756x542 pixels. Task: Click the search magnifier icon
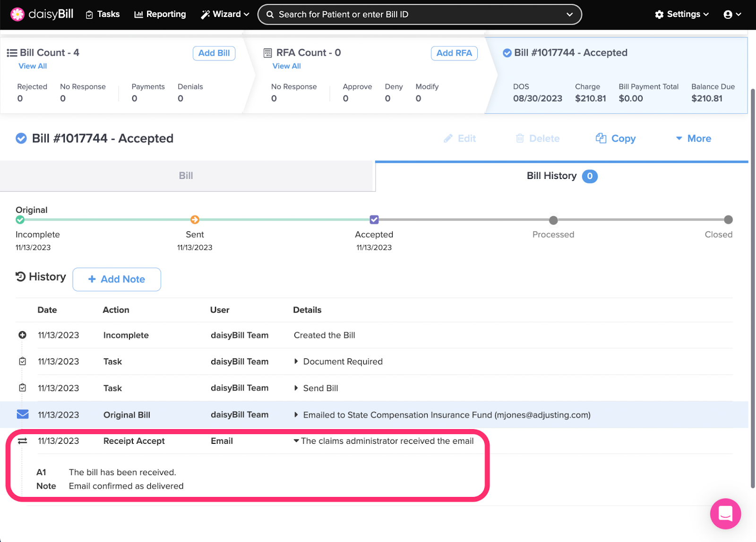(x=270, y=15)
